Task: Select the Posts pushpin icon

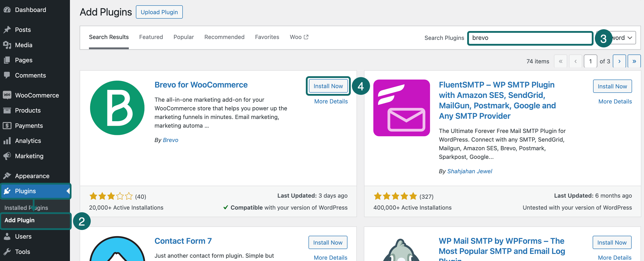Action: coord(8,29)
